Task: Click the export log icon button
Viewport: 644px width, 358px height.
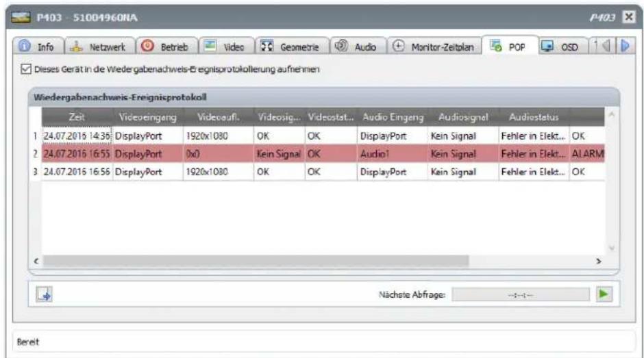Action: click(x=44, y=294)
